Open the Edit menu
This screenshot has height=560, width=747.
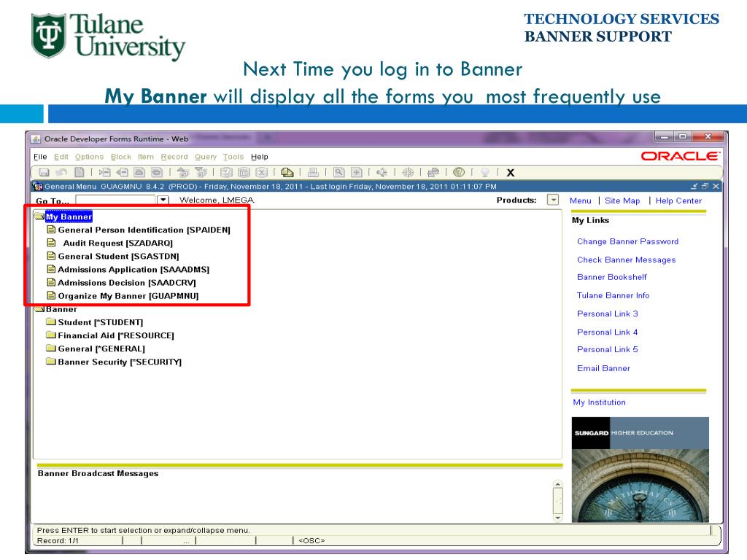(61, 157)
